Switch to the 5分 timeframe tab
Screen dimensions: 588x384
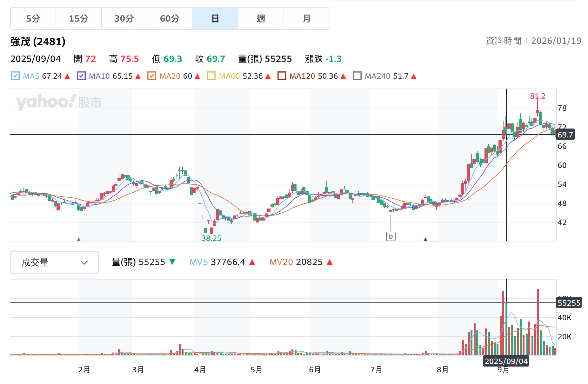[x=33, y=19]
